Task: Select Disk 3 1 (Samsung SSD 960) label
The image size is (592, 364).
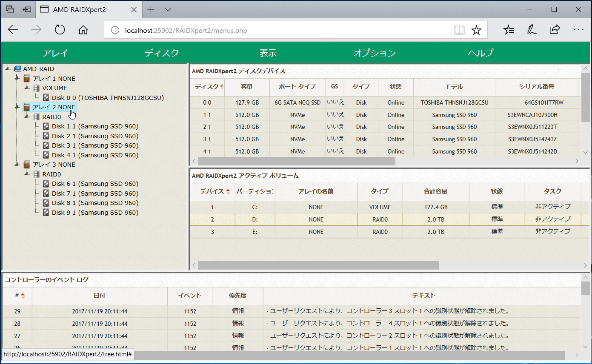Action: 95,145
